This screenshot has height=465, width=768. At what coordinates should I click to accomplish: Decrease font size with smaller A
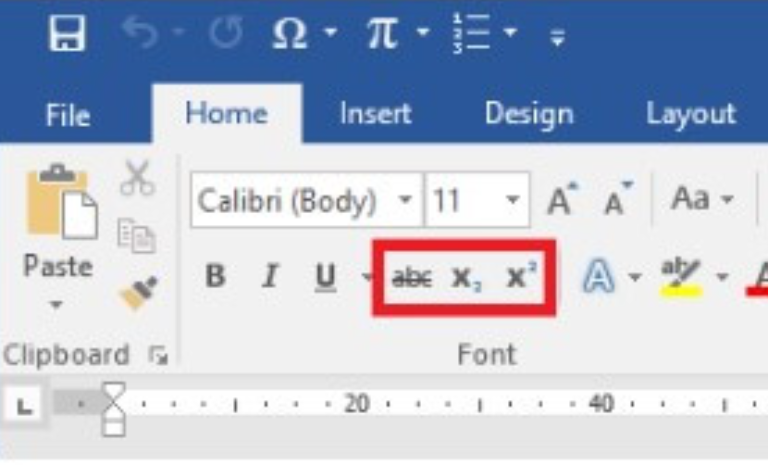click(x=618, y=199)
